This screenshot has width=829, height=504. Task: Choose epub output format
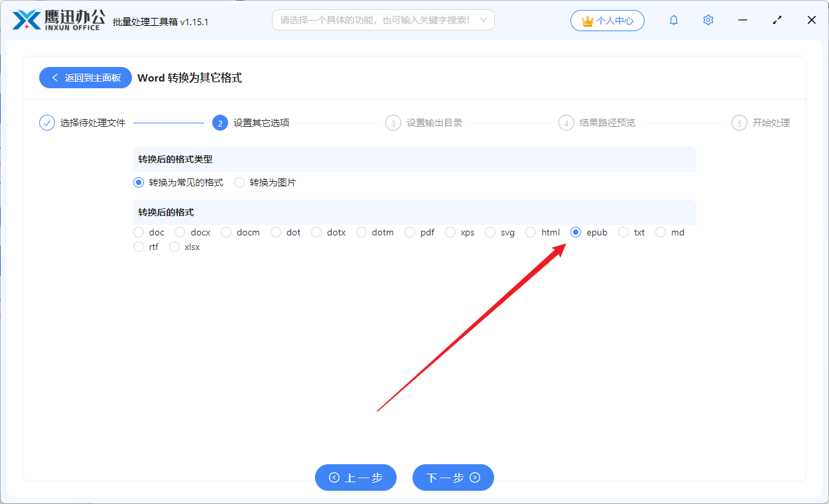(x=590, y=232)
